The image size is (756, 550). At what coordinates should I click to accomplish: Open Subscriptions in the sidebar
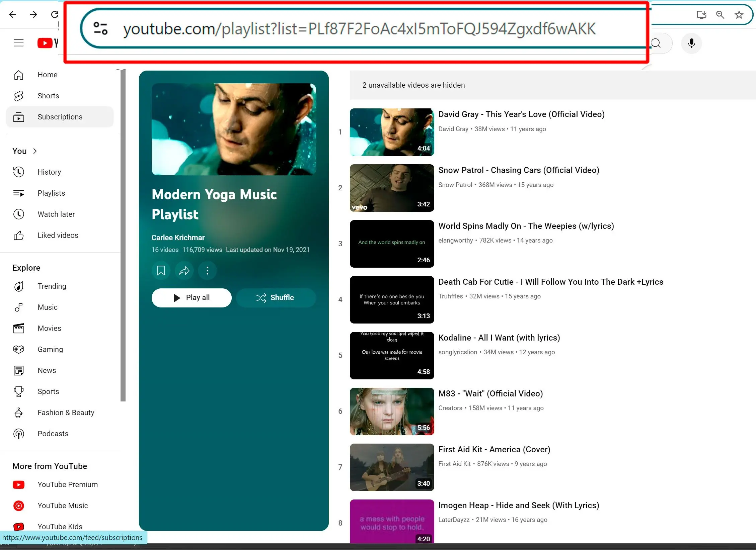pyautogui.click(x=60, y=117)
